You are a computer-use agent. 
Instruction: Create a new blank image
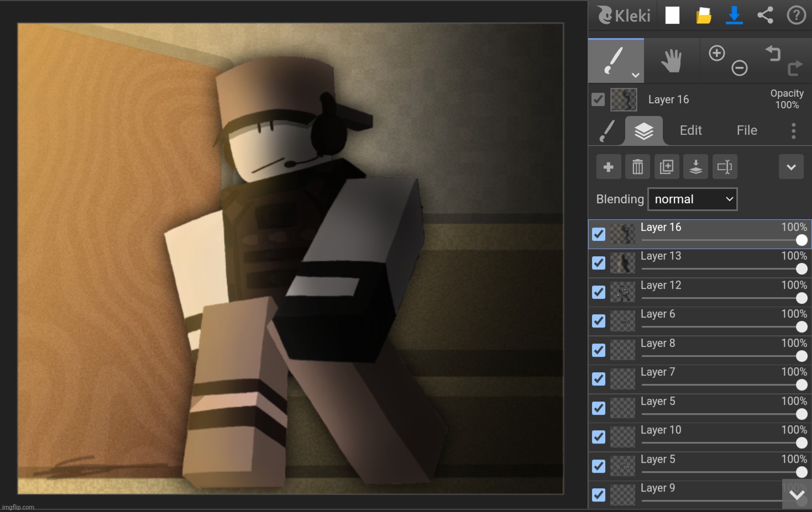(x=672, y=15)
